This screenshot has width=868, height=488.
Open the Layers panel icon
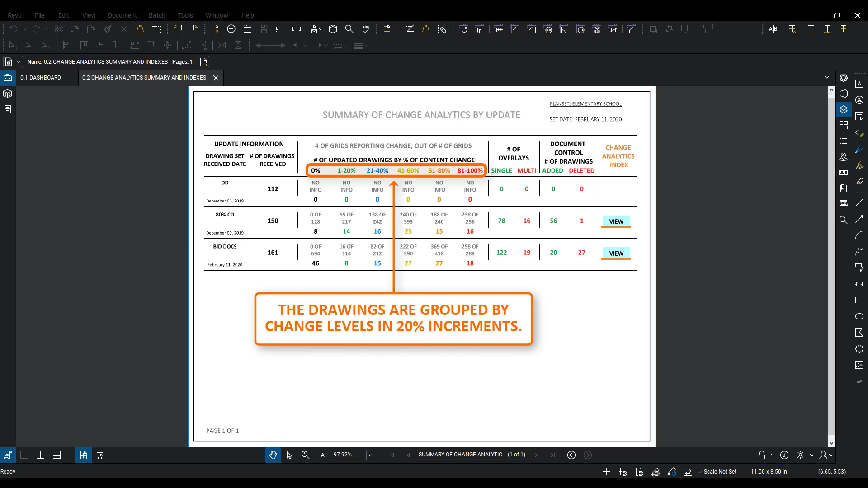[844, 109]
